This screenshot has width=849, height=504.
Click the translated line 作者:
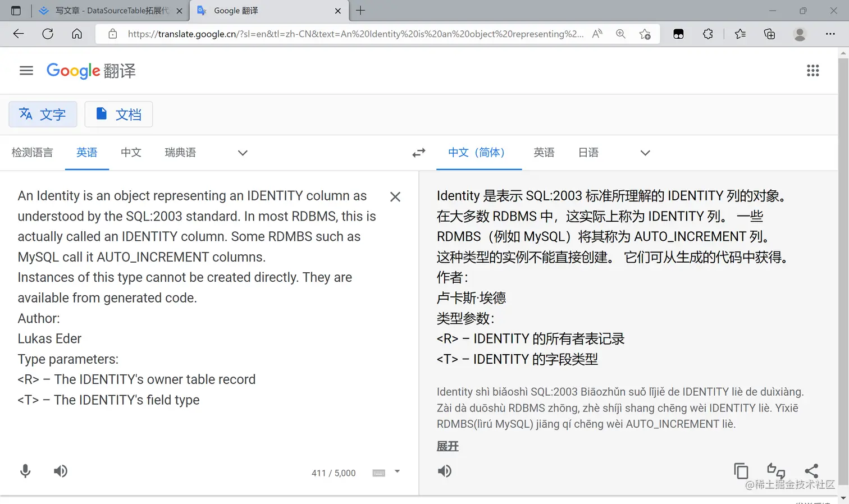(x=452, y=277)
